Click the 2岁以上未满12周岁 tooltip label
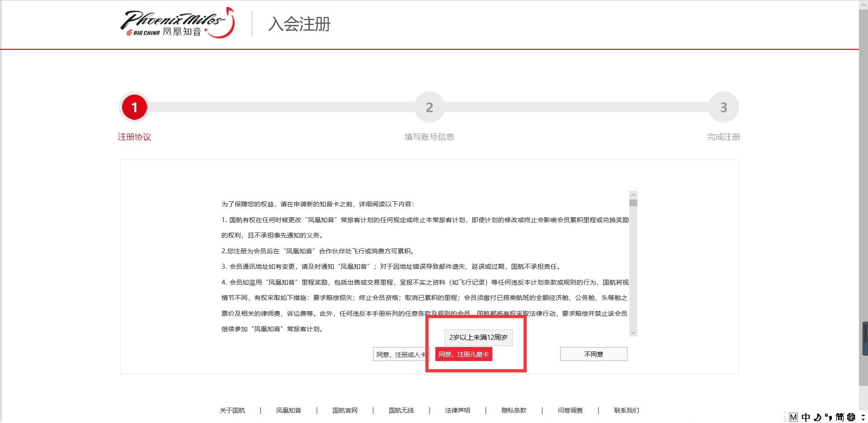Image resolution: width=868 pixels, height=423 pixels. (478, 337)
